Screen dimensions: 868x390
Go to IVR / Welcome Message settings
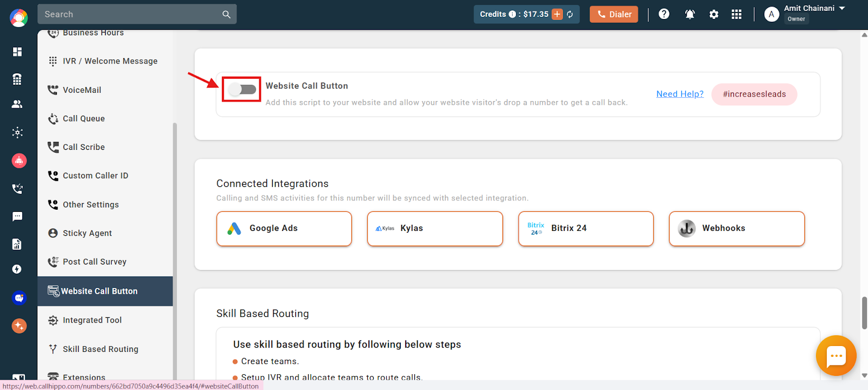coord(105,61)
